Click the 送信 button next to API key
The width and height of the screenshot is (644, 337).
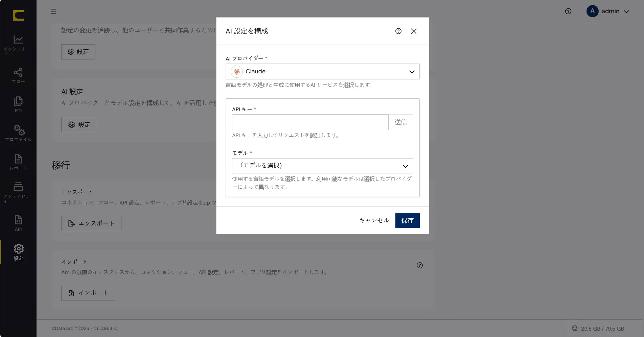[401, 122]
